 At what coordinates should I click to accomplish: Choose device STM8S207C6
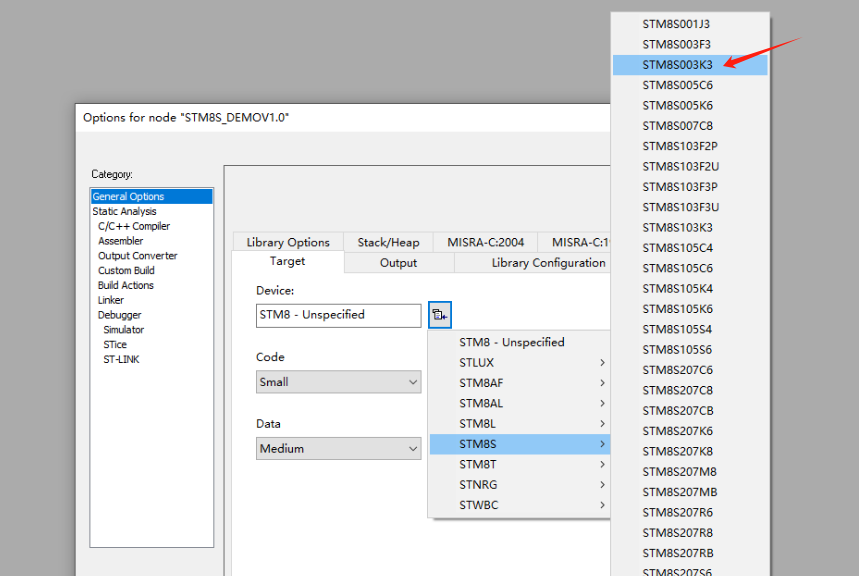[x=690, y=370]
